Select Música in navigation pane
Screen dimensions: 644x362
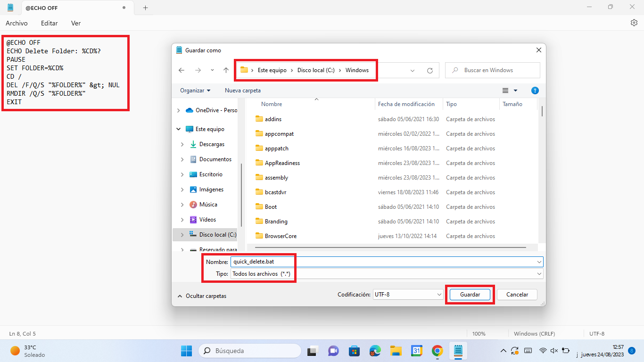pos(208,205)
